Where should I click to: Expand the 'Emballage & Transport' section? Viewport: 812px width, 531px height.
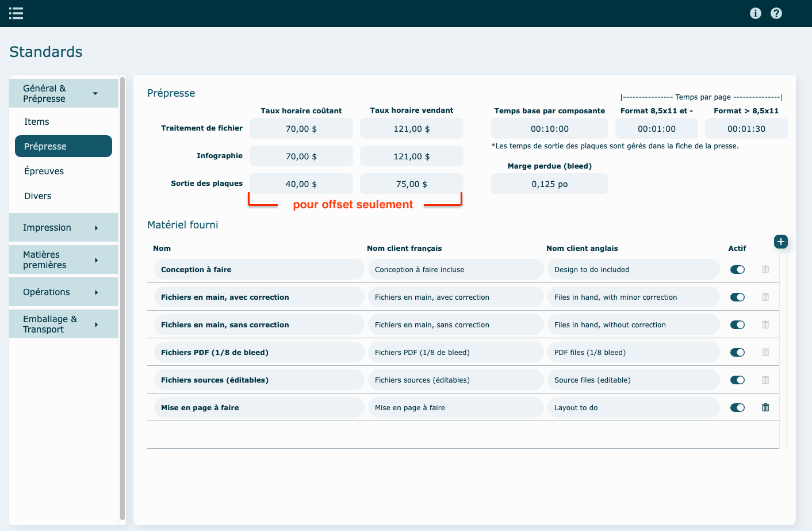(63, 324)
